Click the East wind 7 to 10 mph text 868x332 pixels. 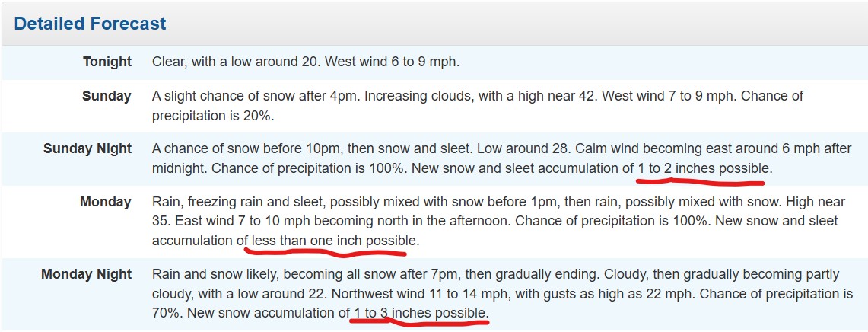click(x=241, y=221)
